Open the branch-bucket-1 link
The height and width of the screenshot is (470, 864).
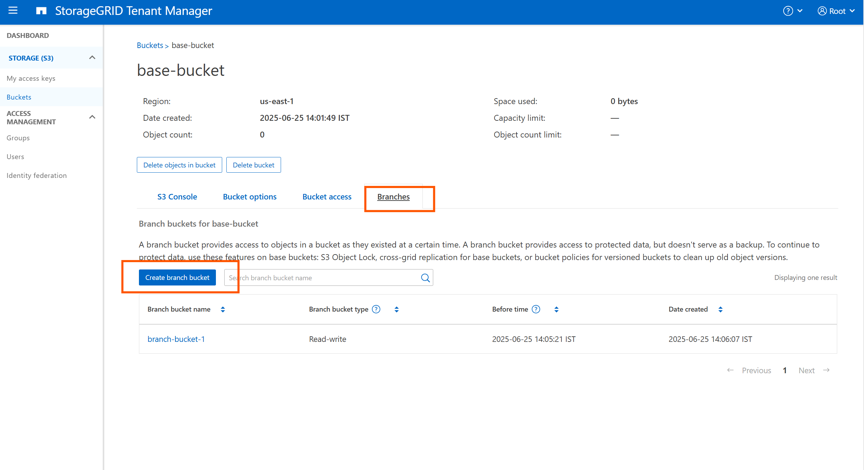click(x=176, y=339)
